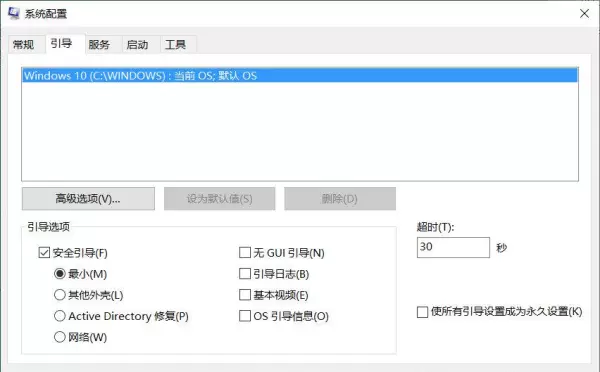Viewport: 600px width, 372px height.
Task: Uncheck the 安全引导(F) checkbox
Action: [44, 253]
